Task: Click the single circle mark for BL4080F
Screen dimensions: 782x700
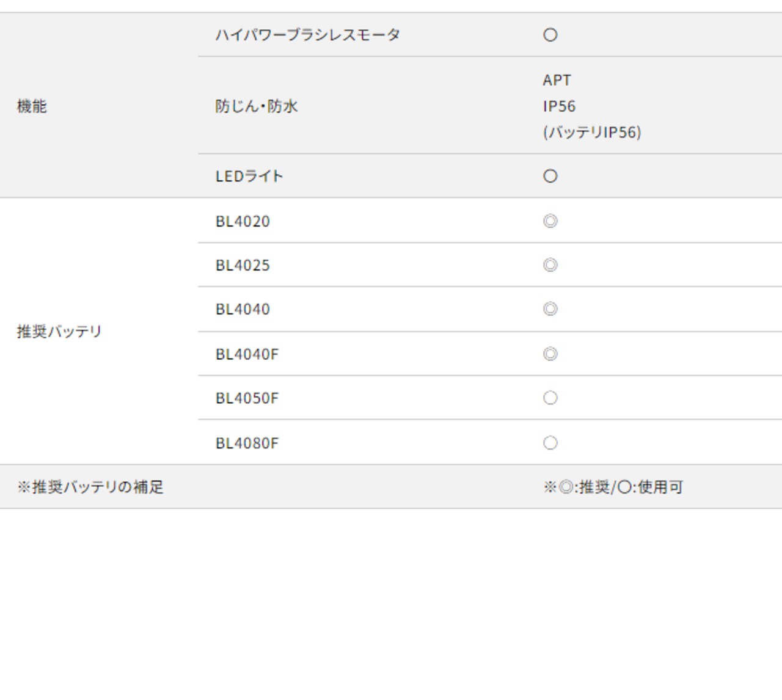Action: [x=550, y=443]
